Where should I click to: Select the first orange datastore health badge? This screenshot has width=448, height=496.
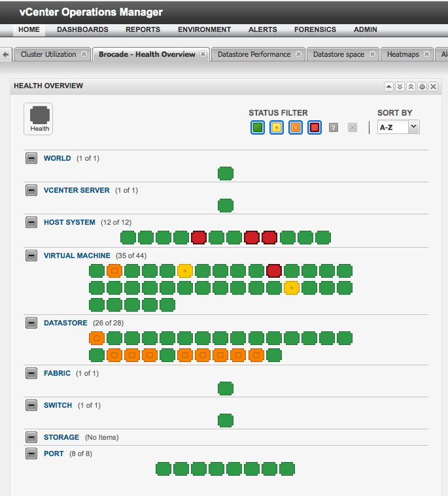(x=97, y=338)
